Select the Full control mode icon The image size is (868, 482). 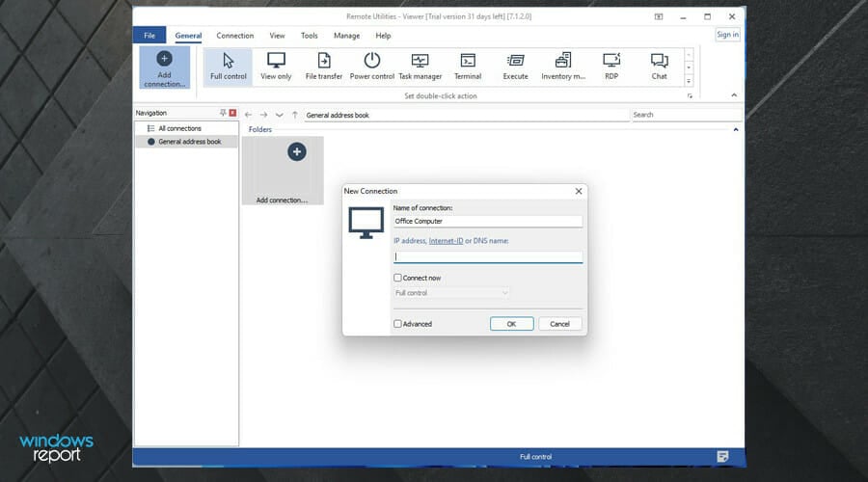[228, 67]
